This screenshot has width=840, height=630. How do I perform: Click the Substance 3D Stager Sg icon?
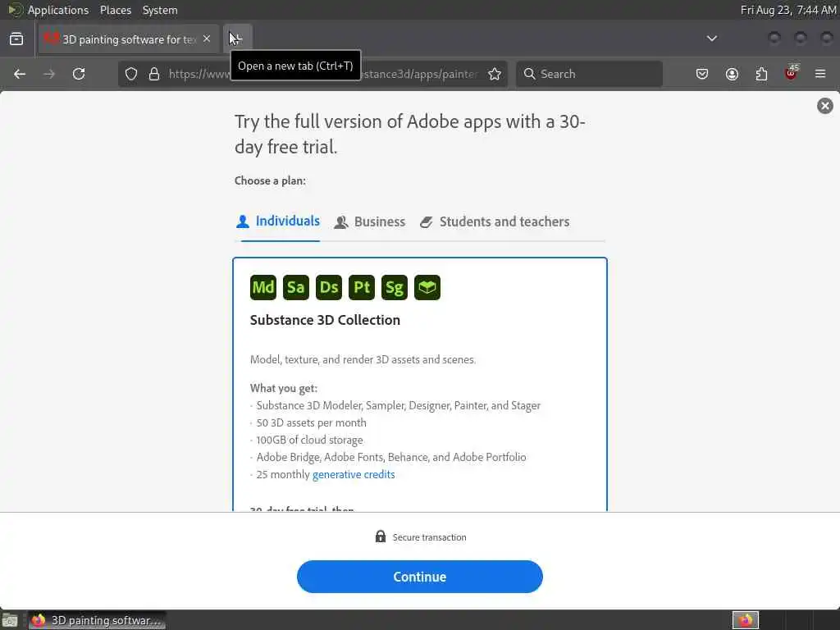pyautogui.click(x=395, y=288)
